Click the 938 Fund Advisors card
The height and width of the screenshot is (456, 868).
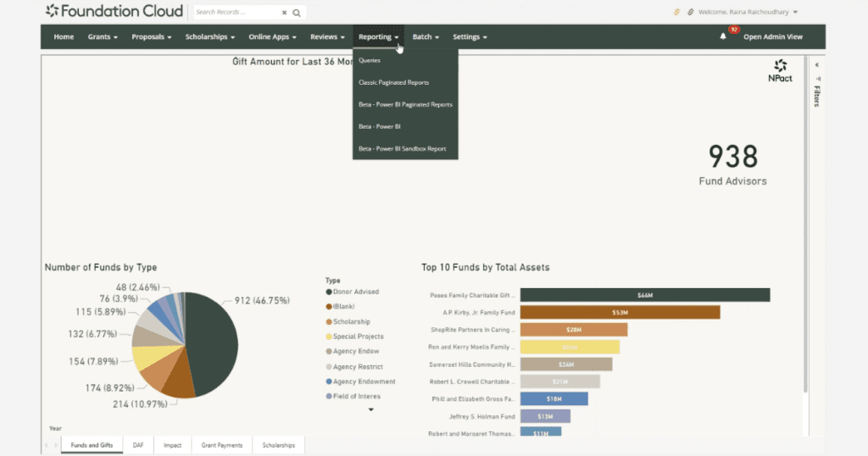(732, 164)
